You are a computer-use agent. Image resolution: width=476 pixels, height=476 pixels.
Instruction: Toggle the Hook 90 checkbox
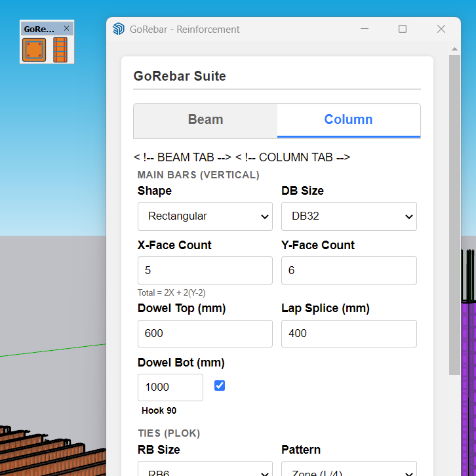tap(220, 386)
